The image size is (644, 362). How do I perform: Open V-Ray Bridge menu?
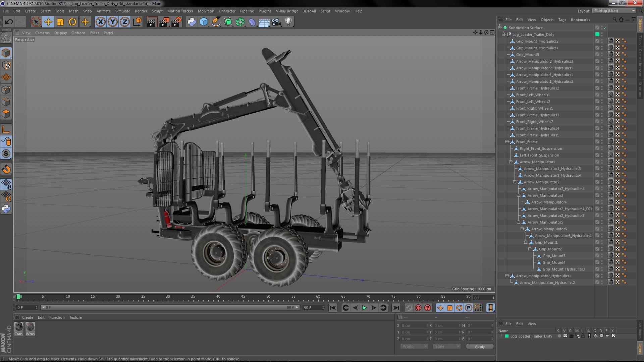point(287,11)
